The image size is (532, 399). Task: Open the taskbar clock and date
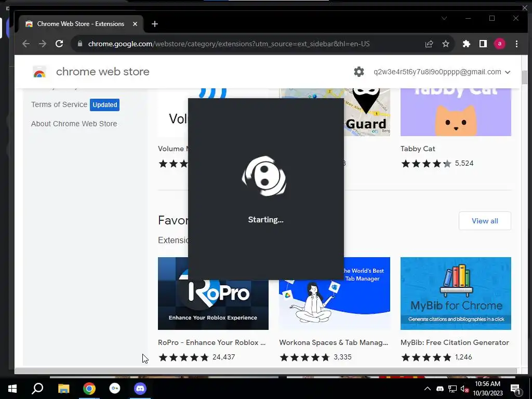click(x=487, y=389)
